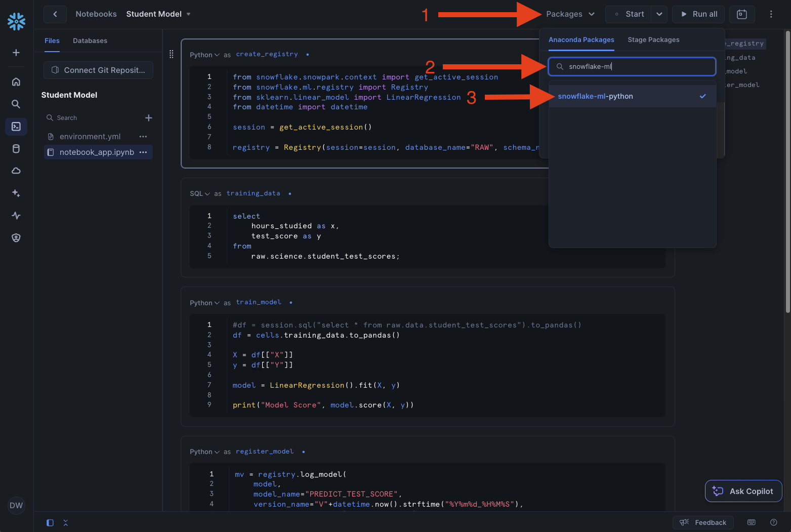
Task: Click the package search input field
Action: [632, 66]
